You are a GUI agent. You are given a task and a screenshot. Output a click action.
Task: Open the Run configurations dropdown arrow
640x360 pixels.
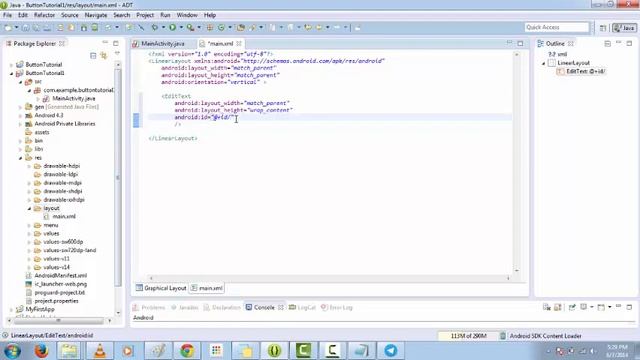pos(181,28)
